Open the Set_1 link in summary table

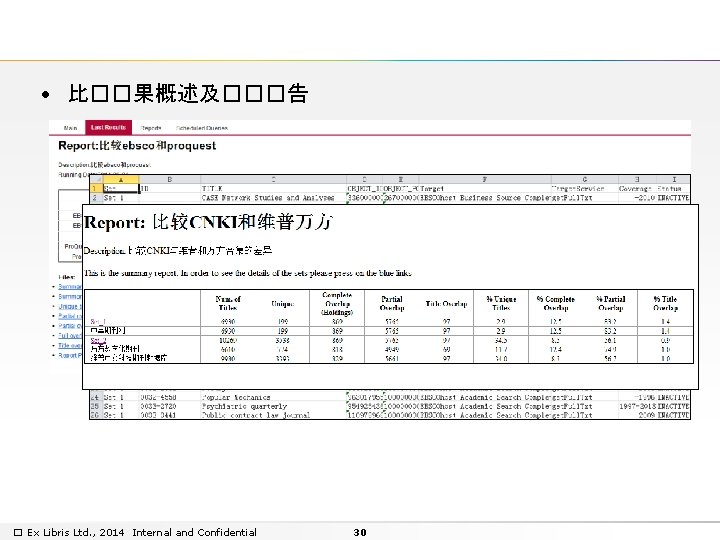(98, 321)
